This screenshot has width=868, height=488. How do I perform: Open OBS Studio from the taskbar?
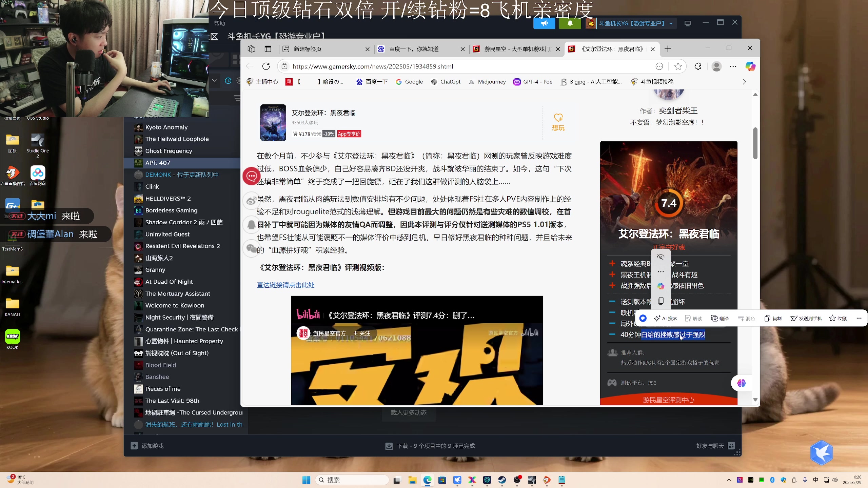[517, 480]
